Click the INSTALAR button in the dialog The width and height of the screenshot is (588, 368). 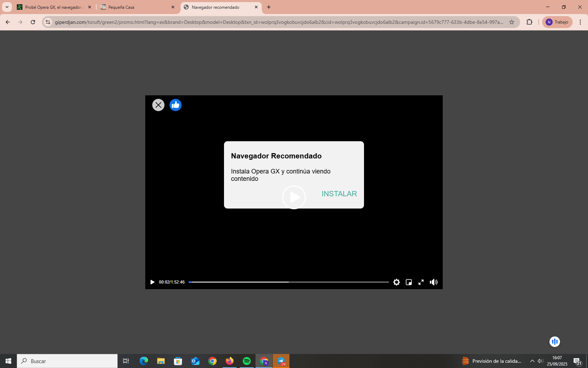(x=339, y=194)
